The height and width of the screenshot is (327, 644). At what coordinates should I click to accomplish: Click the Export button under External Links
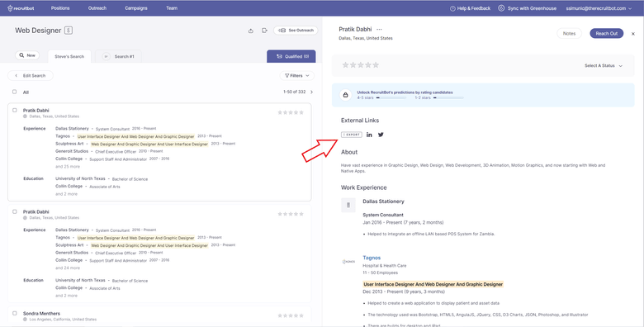[352, 135]
